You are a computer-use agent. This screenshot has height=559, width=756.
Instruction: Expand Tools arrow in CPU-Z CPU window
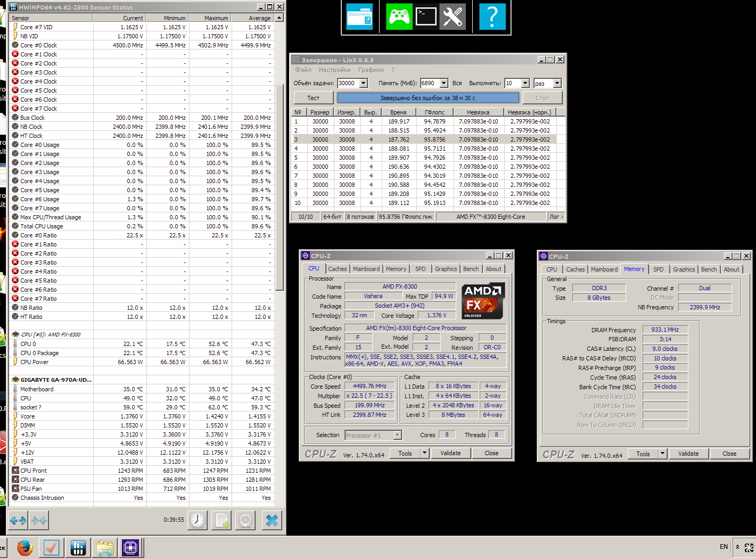[424, 454]
